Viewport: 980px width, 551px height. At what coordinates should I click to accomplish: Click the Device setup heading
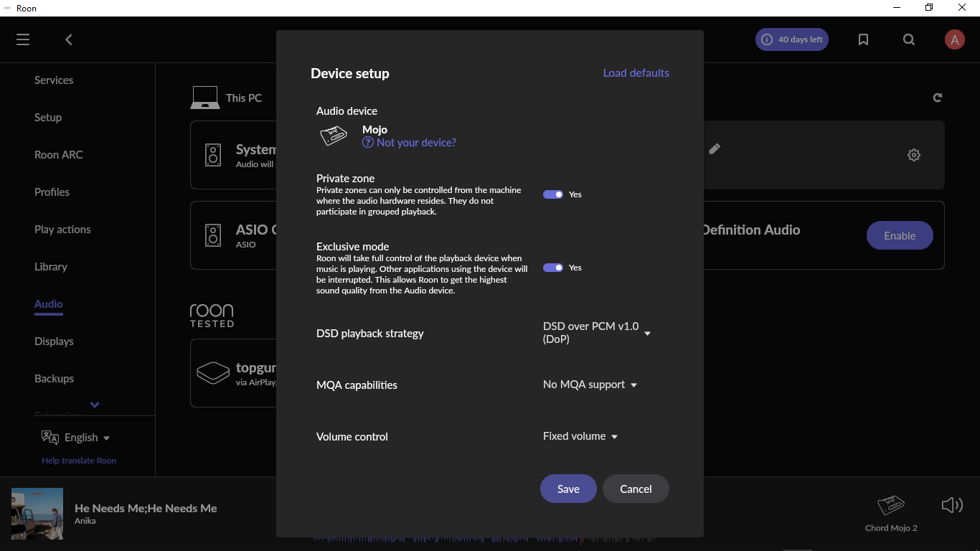point(350,73)
